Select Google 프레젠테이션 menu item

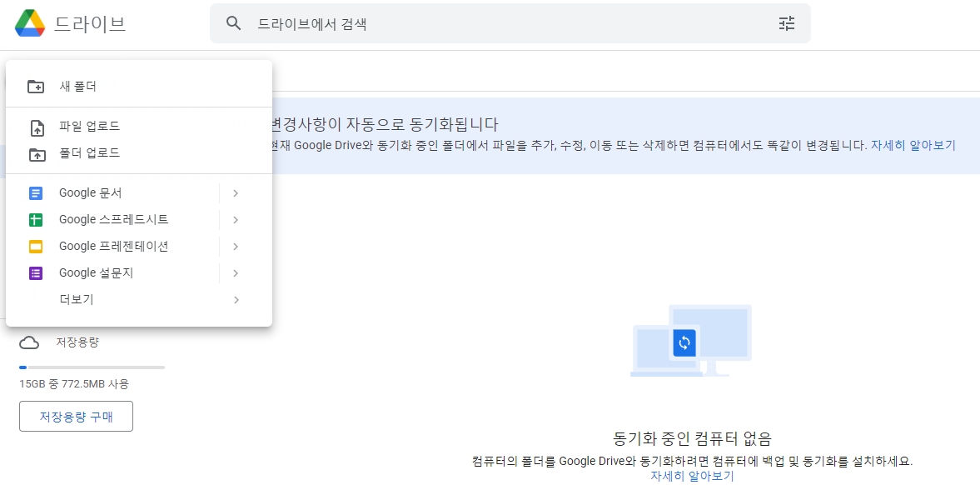point(112,247)
